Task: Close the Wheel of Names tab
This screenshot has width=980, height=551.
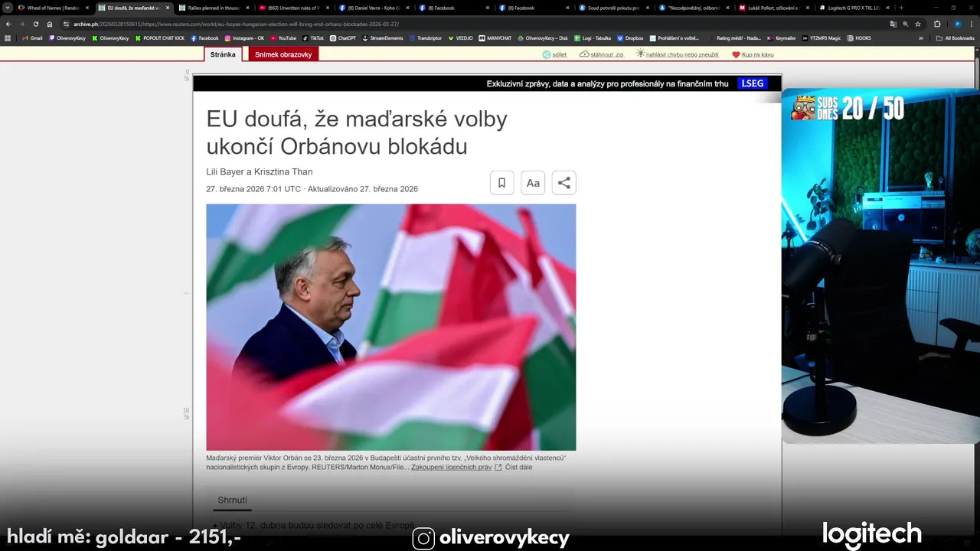Action: (87, 8)
